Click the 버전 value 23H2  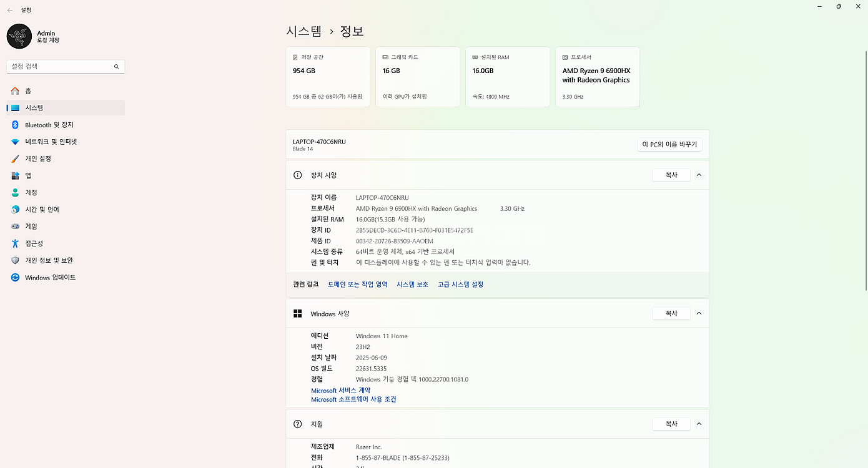[363, 347]
